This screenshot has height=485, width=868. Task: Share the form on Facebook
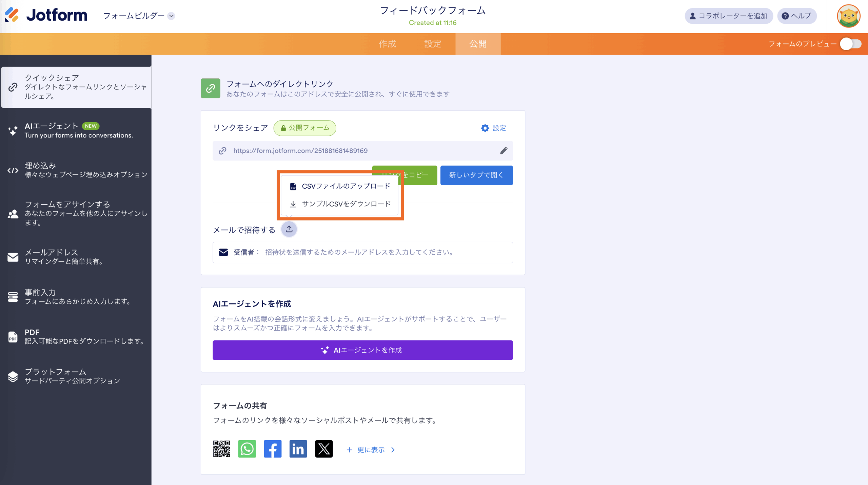(x=273, y=449)
